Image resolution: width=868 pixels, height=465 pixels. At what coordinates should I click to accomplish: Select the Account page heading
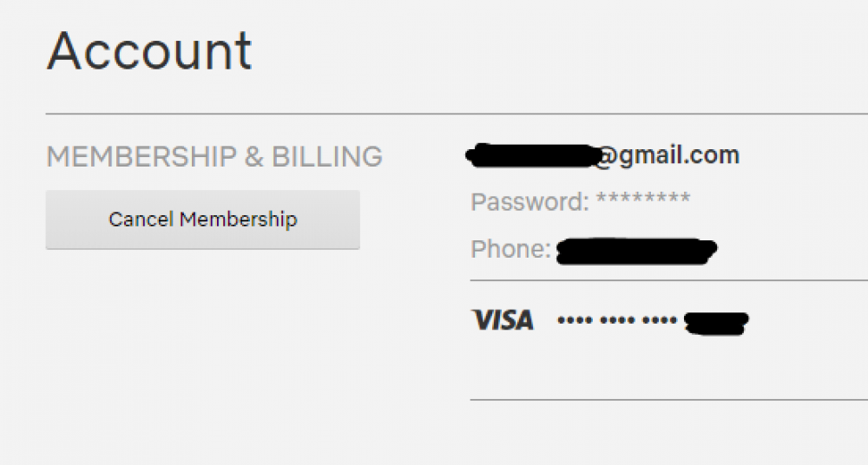point(149,51)
